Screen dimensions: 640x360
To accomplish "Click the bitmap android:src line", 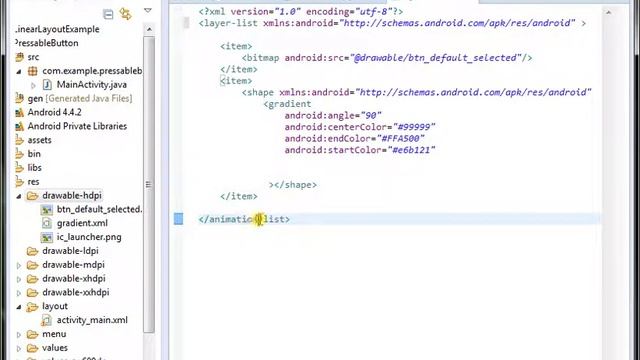I will point(387,58).
